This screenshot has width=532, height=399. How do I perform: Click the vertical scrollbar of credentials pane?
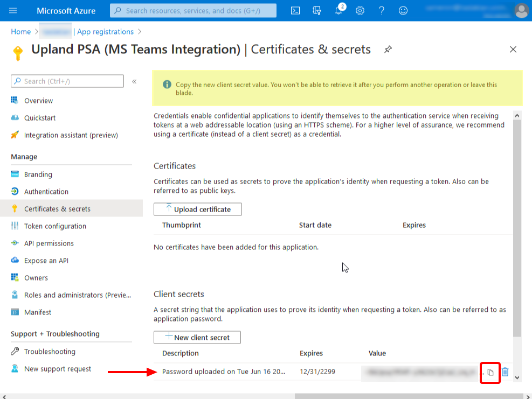pyautogui.click(x=517, y=226)
